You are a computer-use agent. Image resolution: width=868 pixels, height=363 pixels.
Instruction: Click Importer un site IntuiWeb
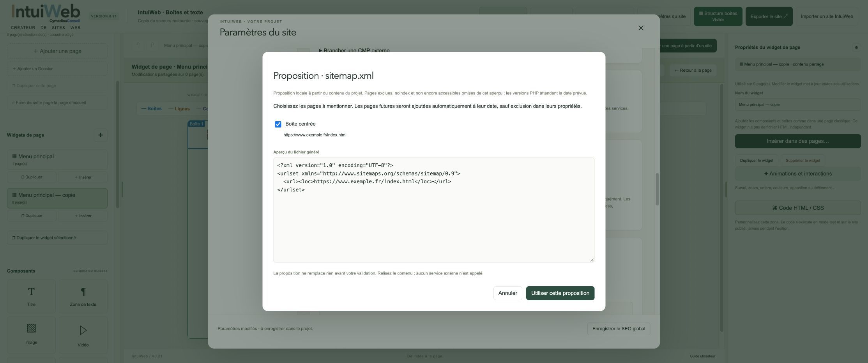tap(827, 16)
